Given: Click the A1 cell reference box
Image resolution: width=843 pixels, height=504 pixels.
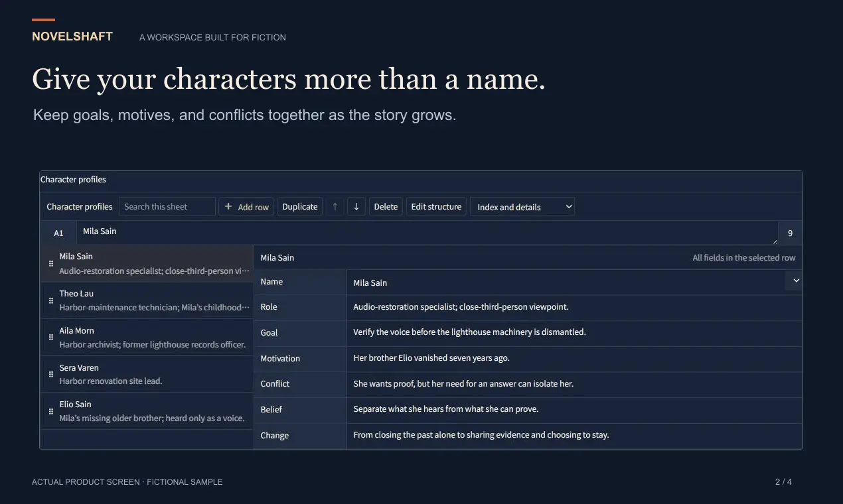Looking at the screenshot, I should (58, 233).
